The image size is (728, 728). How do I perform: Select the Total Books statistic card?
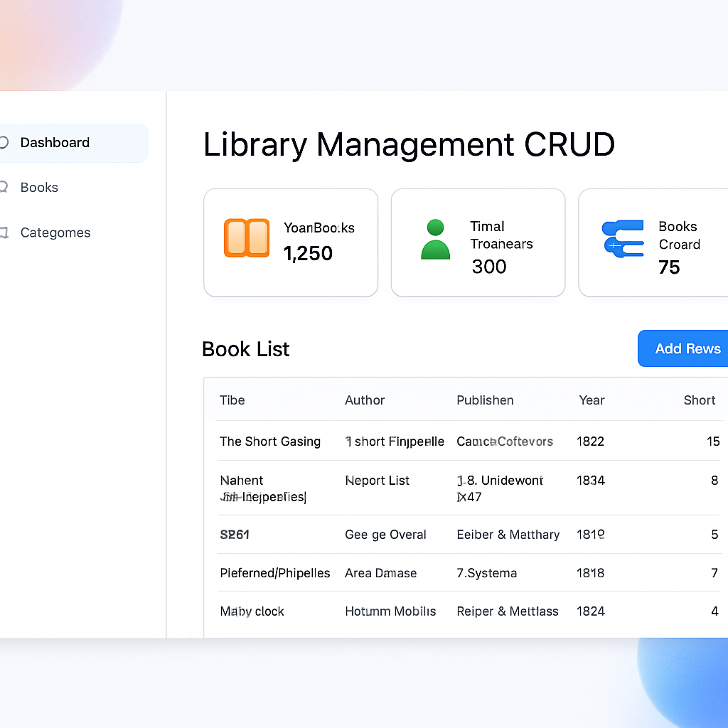click(291, 242)
